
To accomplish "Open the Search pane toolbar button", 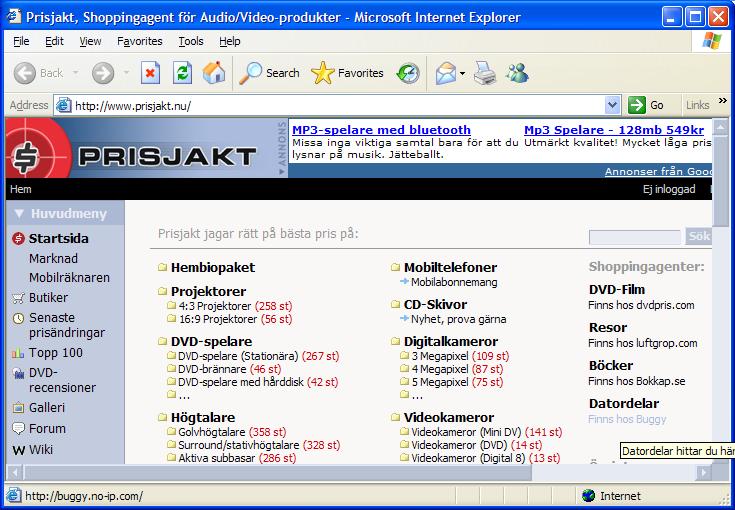I will 269,73.
